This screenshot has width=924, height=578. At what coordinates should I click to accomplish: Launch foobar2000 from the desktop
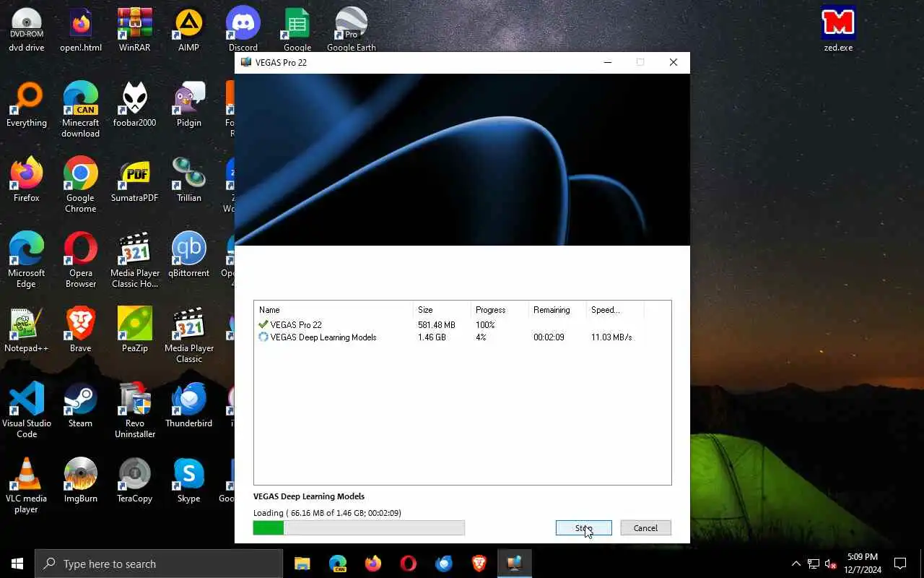click(135, 105)
